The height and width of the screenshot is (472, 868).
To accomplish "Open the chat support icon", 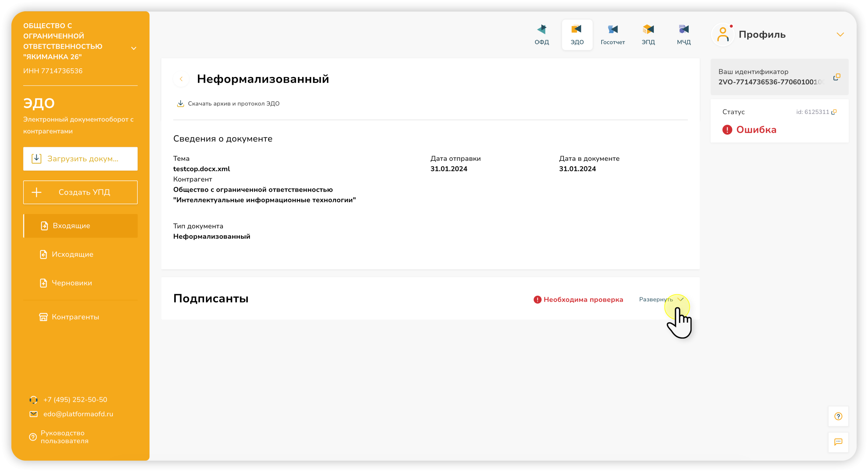I will pos(838,442).
